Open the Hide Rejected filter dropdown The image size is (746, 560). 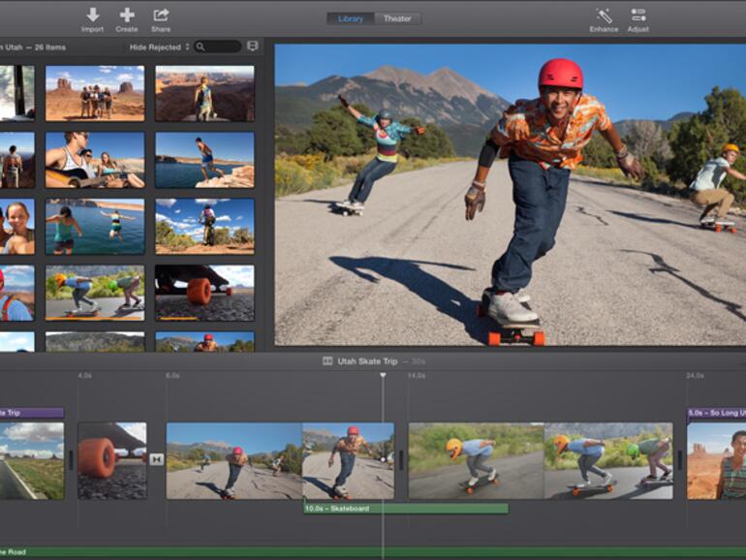click(159, 47)
